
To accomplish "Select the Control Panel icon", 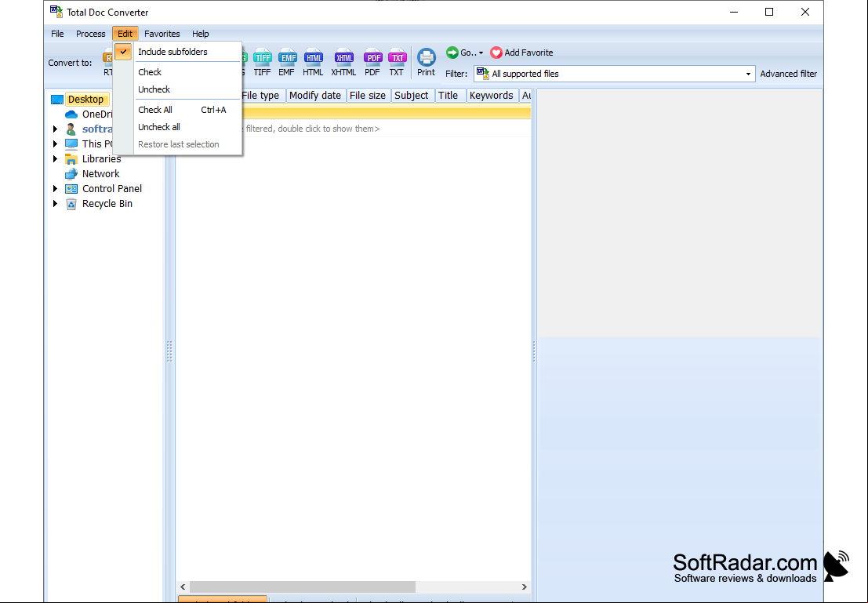I will [71, 189].
